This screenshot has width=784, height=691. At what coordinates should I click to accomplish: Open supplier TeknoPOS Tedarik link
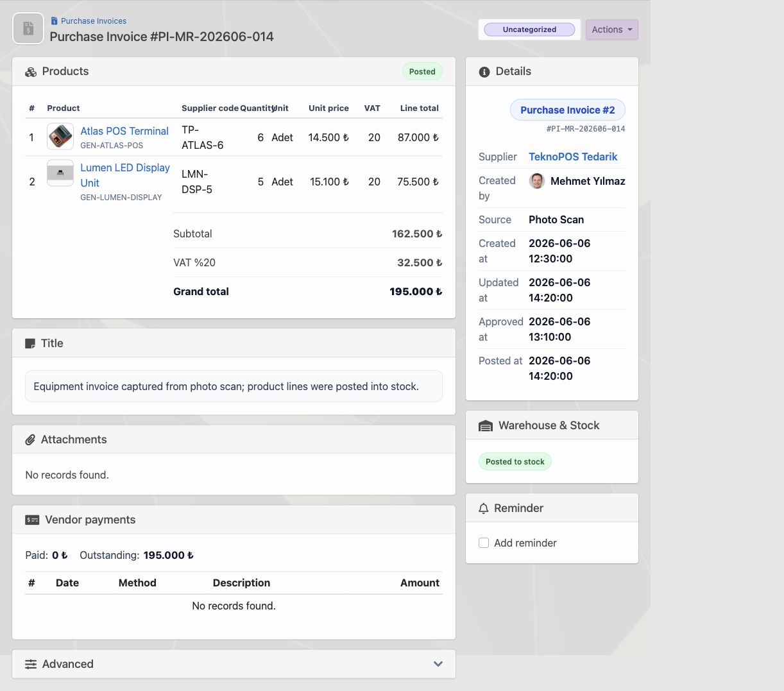[x=573, y=157]
